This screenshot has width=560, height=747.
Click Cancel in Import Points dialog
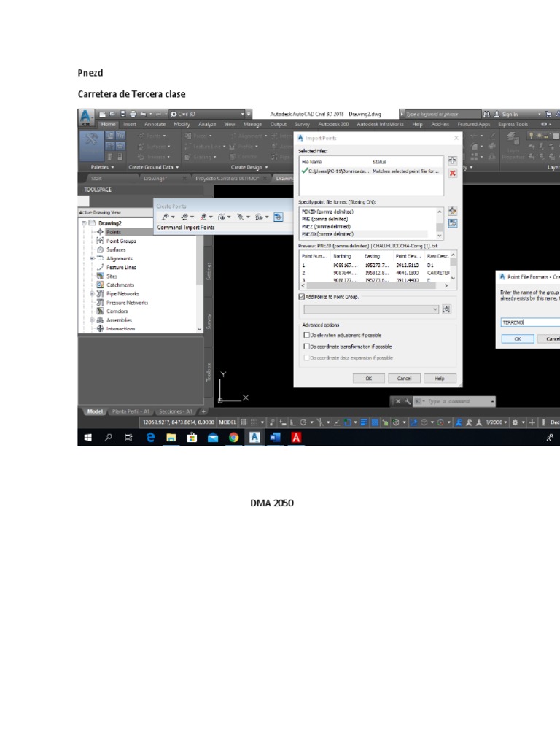[404, 379]
